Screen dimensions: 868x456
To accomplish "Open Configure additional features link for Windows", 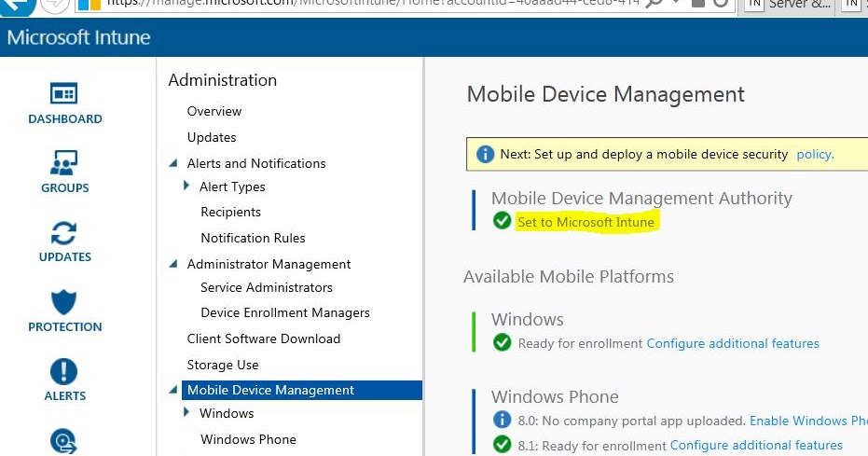I will pos(733,343).
